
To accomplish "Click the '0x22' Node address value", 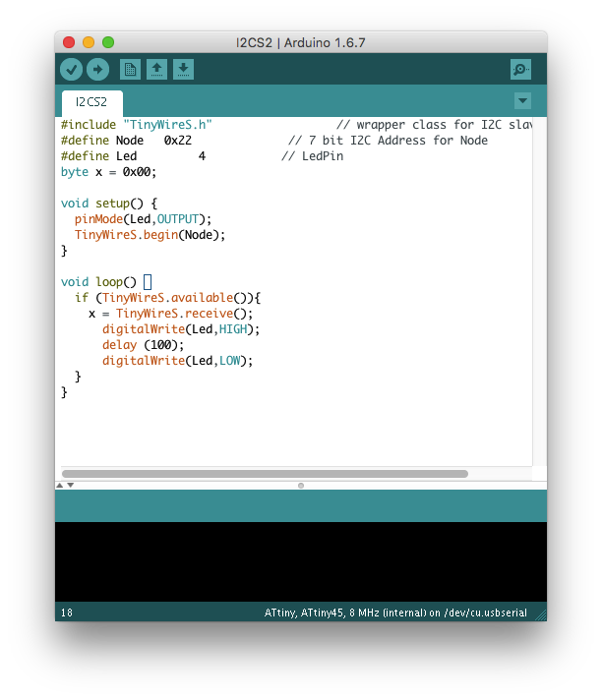I will tap(178, 141).
